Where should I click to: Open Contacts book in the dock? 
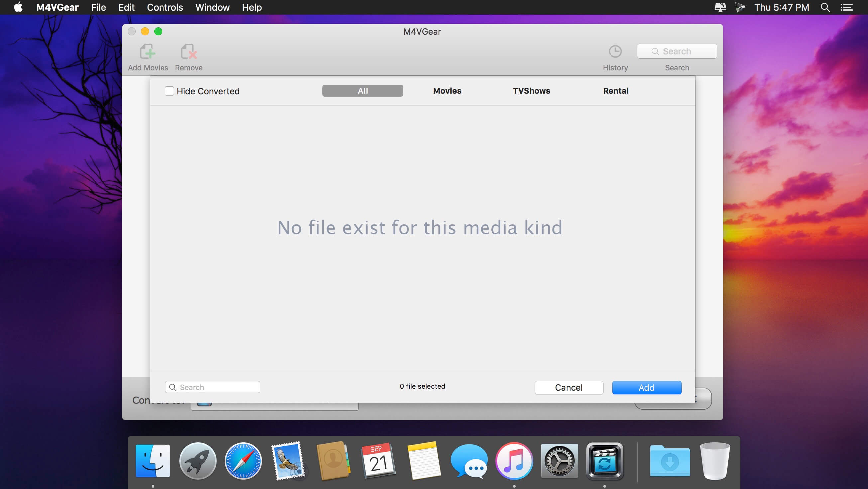[333, 461]
